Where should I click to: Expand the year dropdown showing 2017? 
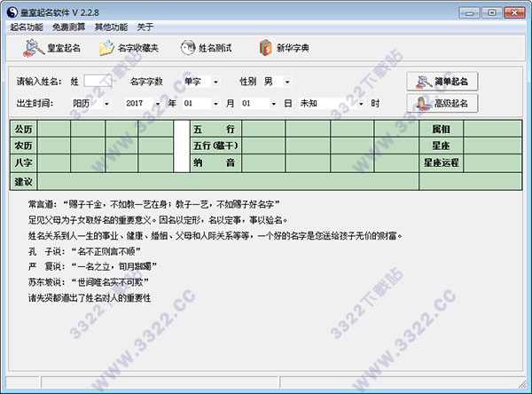tap(158, 103)
